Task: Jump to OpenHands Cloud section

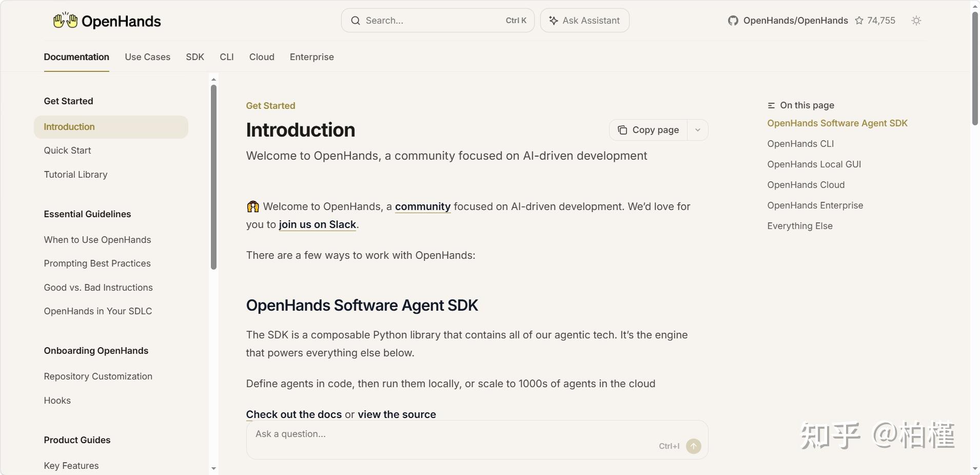Action: tap(806, 185)
